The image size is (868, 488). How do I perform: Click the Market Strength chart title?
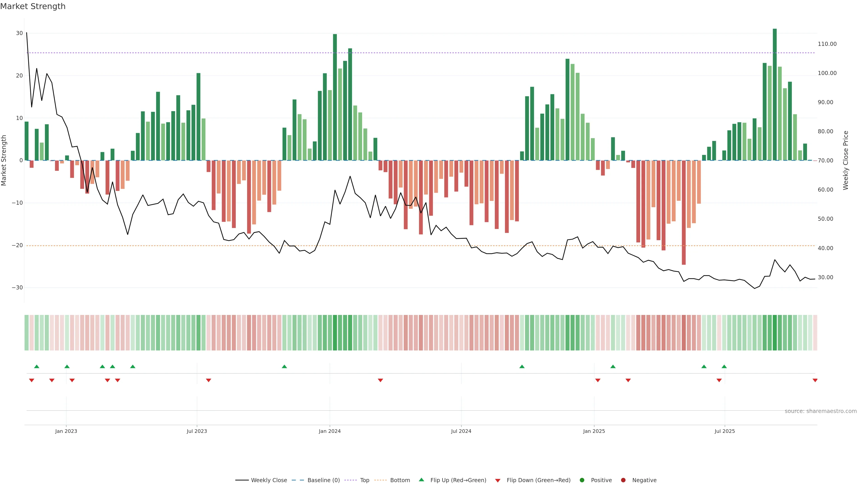(x=33, y=6)
